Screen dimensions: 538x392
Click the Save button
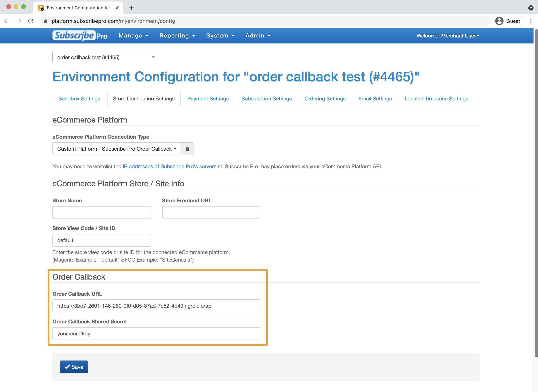pos(74,367)
